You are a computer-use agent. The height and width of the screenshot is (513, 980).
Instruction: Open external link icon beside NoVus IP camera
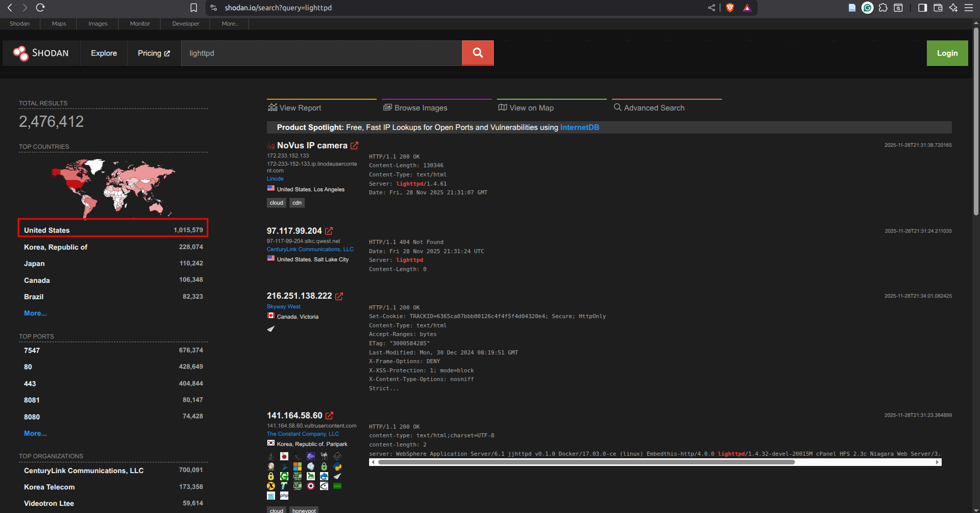coord(354,146)
